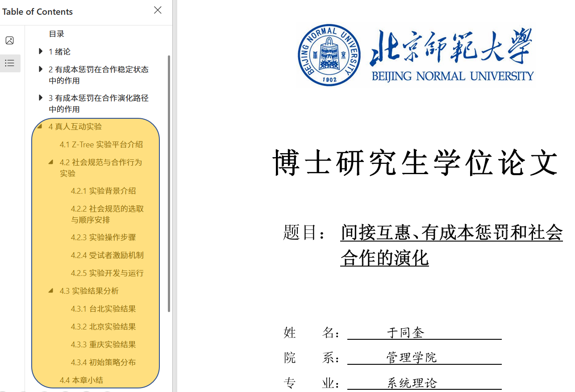Expand chapter 1 绪论 arrow
The height and width of the screenshot is (392, 575).
click(x=41, y=52)
